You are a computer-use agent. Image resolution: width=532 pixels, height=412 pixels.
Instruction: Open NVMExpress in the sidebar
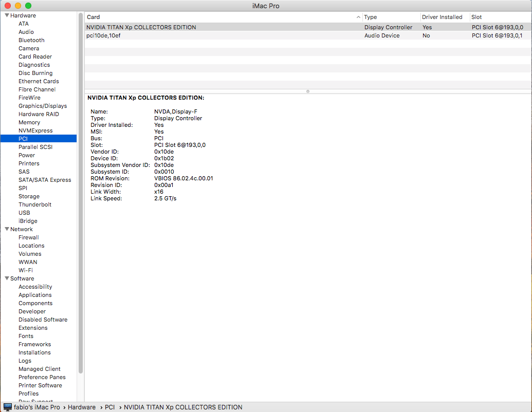[35, 130]
